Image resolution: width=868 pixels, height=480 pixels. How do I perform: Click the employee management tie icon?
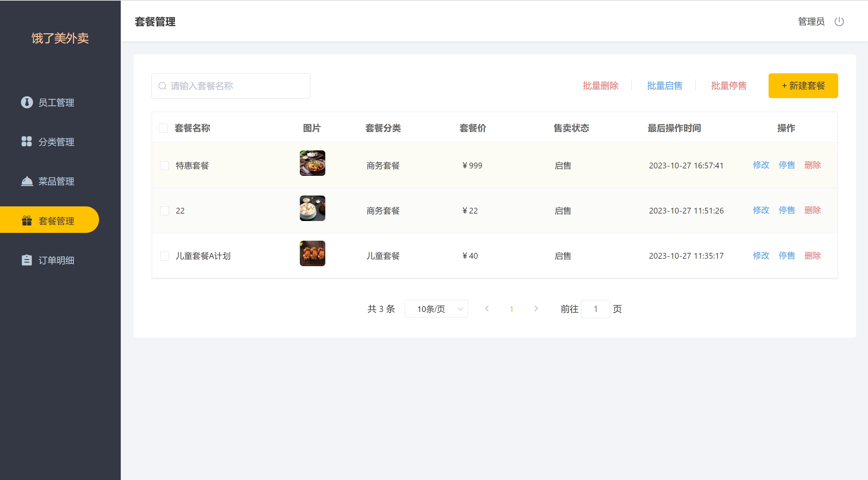(x=27, y=102)
